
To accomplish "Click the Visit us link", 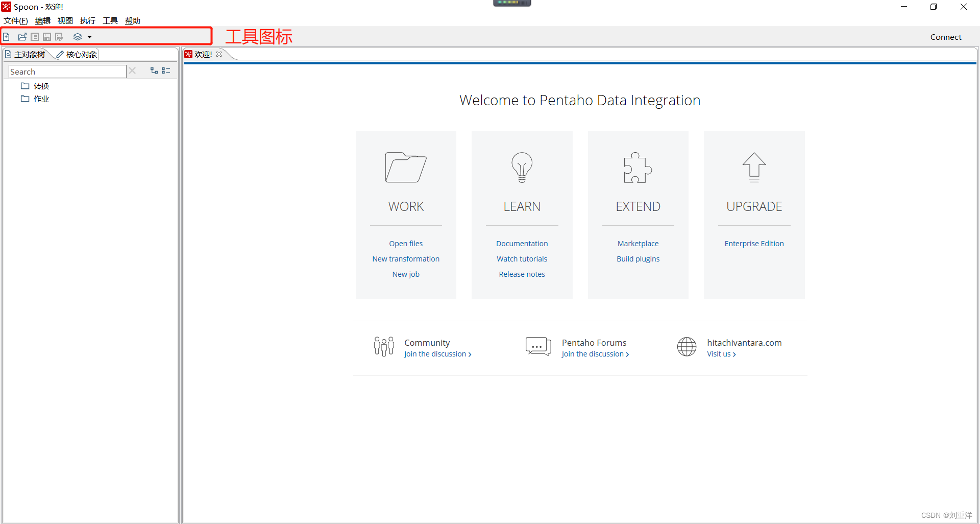I will (x=721, y=354).
